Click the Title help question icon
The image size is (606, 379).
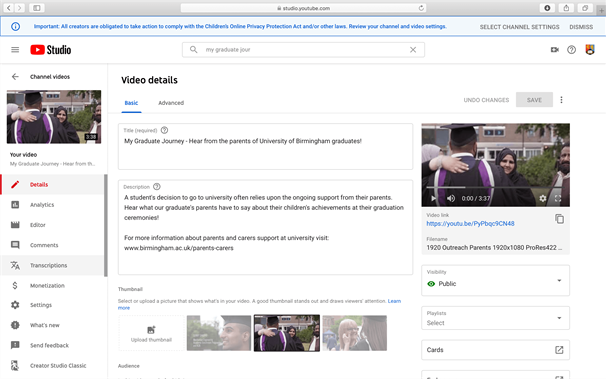[164, 130]
